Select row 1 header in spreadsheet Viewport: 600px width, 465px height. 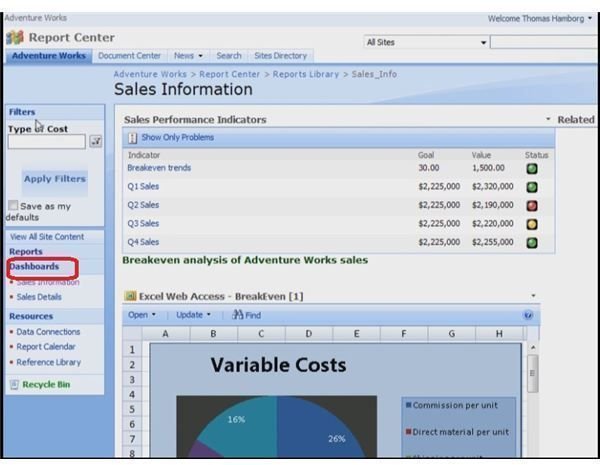pyautogui.click(x=132, y=350)
